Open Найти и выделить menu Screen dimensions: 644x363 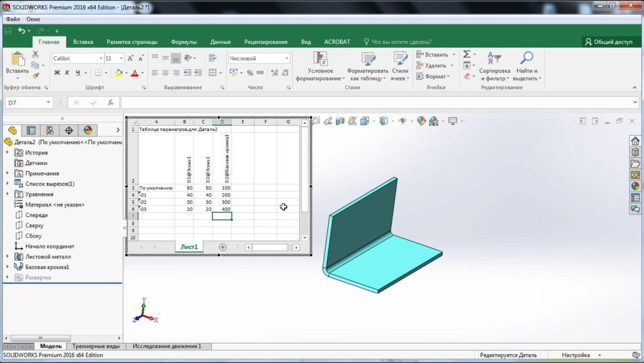(x=526, y=66)
